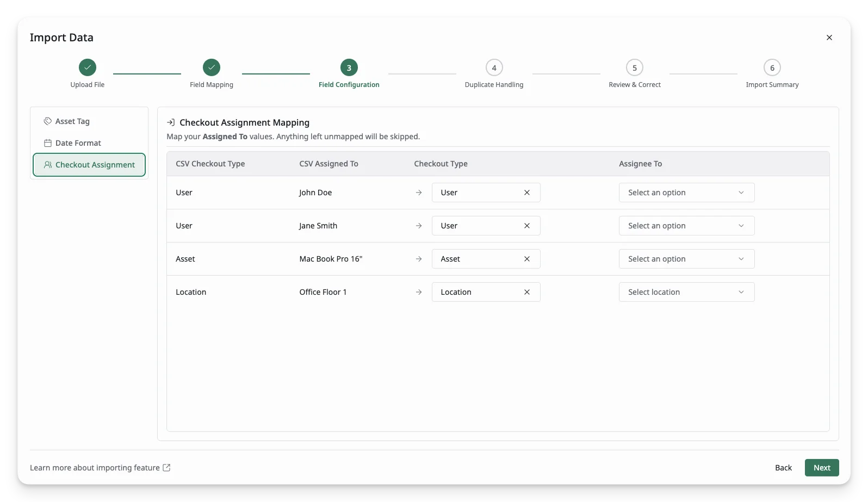Open the assignee dropdown for John Doe
This screenshot has height=502, width=868.
[x=686, y=193]
